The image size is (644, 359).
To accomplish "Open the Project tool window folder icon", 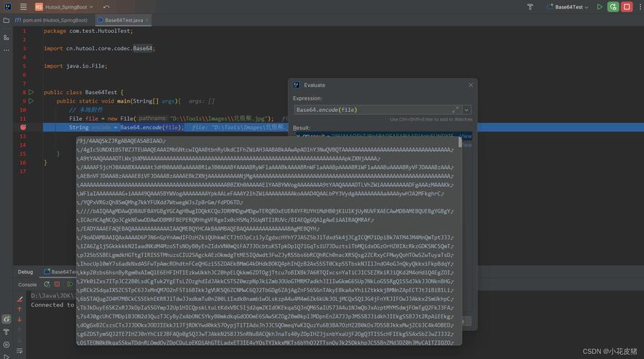I will (x=6, y=20).
